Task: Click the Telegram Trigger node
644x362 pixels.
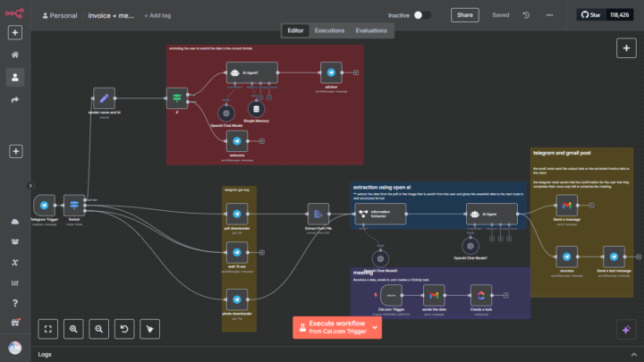Action: pyautogui.click(x=43, y=206)
